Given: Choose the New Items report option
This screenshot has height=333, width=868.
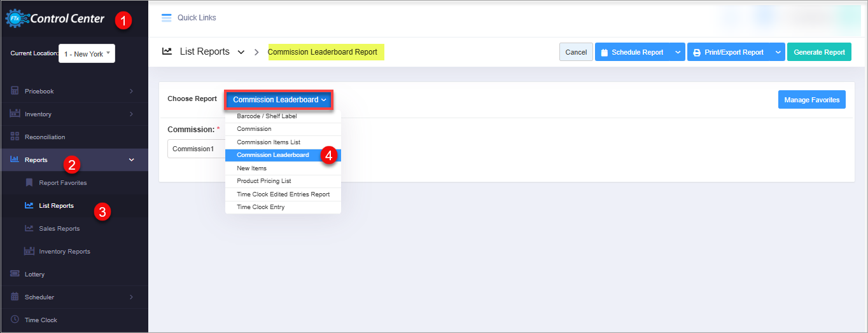Looking at the screenshot, I should click(x=283, y=168).
